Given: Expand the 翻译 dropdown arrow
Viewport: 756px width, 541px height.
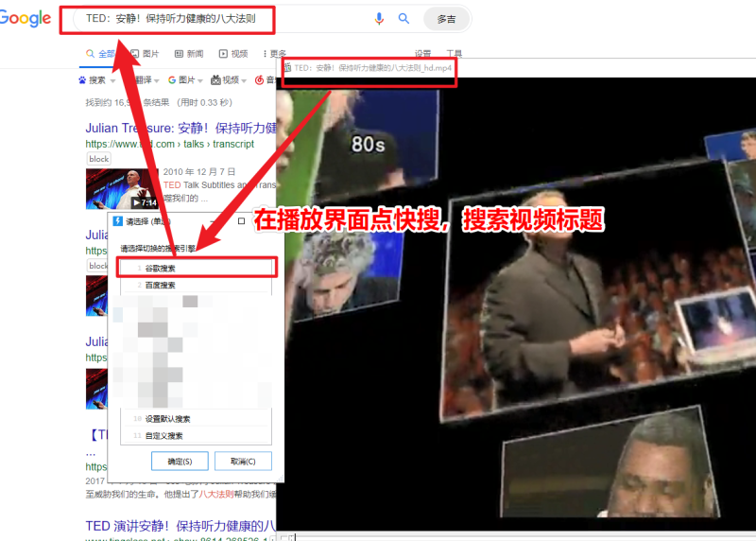Looking at the screenshot, I should click(x=156, y=80).
